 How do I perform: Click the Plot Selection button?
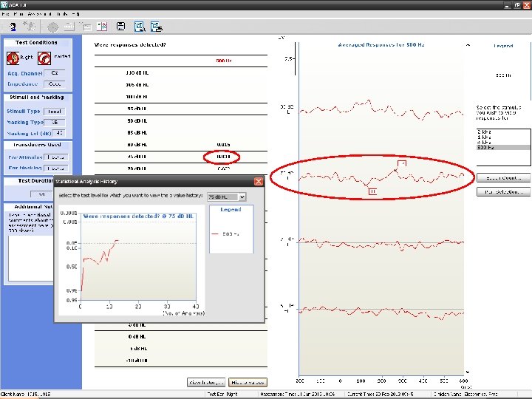point(503,191)
